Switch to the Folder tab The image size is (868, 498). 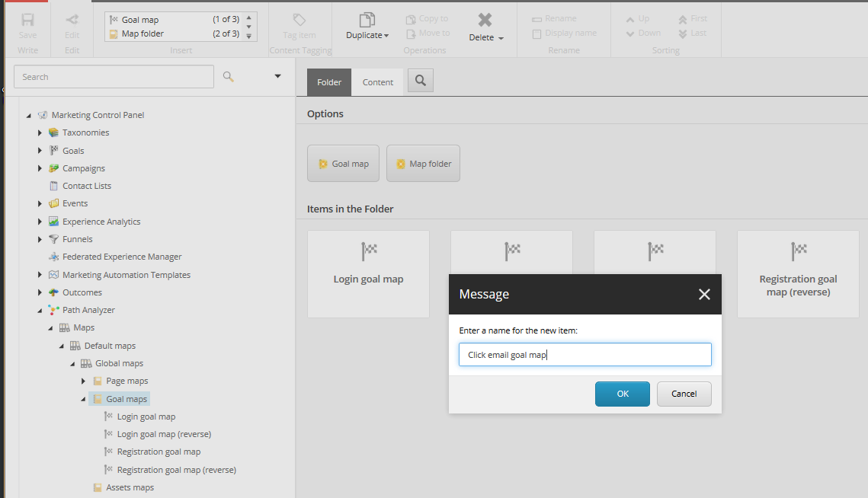329,82
